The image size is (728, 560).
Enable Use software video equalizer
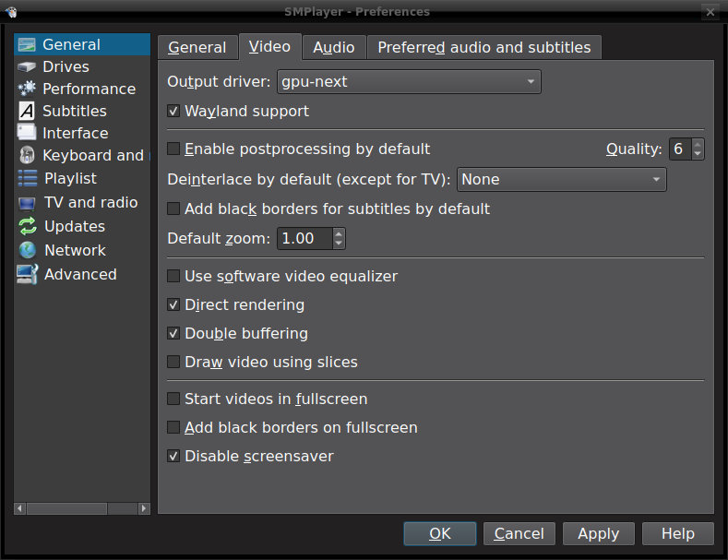pyautogui.click(x=173, y=276)
